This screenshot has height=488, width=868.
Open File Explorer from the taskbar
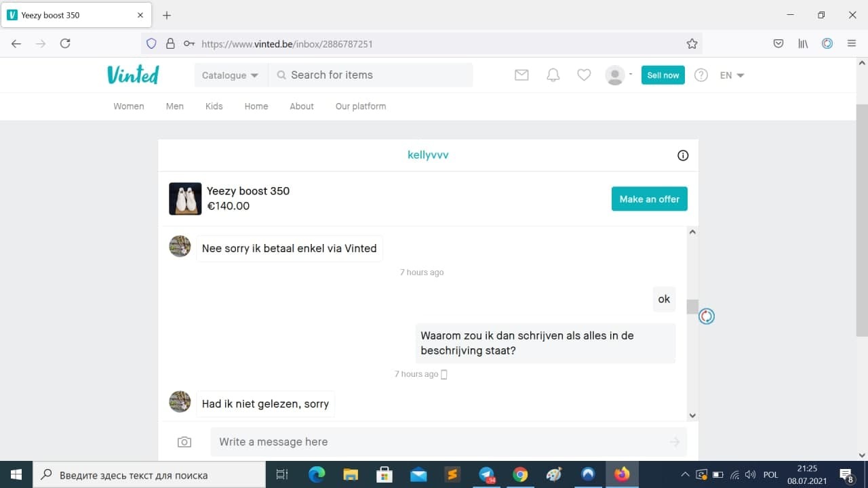coord(351,474)
